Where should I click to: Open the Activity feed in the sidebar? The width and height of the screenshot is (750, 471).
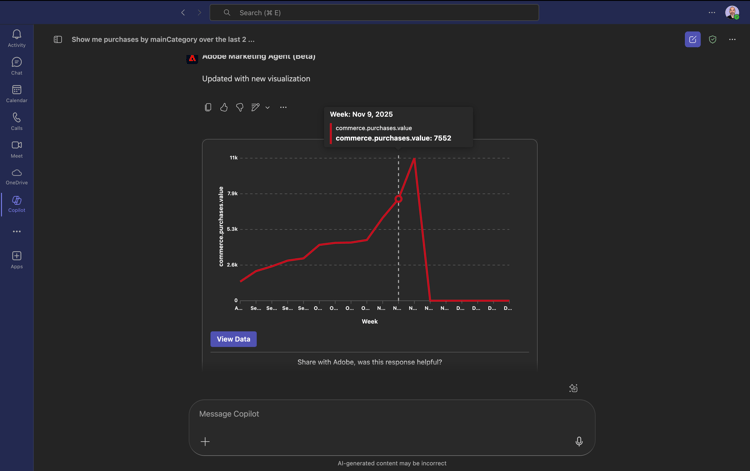click(17, 38)
